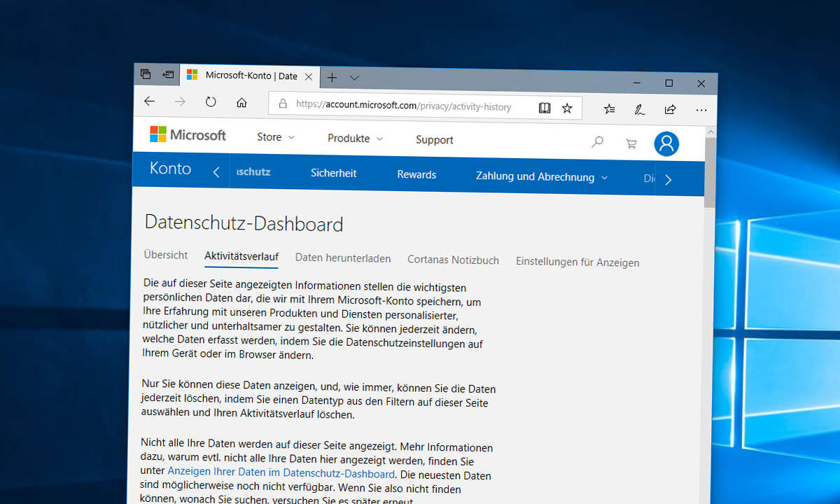Click the page vertical scrollbar thumb

[x=710, y=172]
